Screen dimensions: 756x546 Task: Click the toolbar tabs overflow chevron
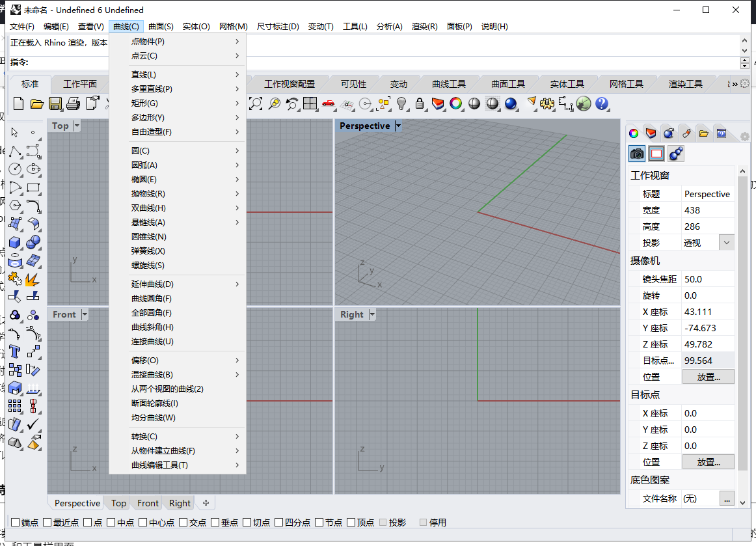(735, 84)
